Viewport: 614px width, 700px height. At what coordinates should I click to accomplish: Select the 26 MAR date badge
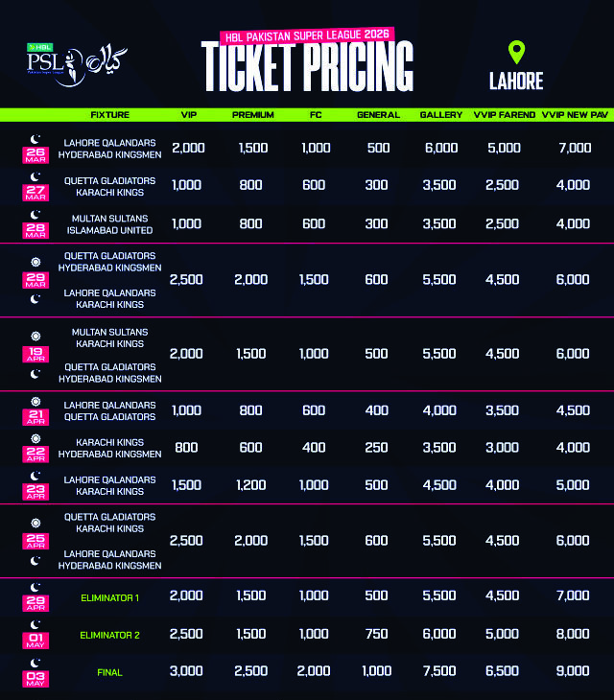[x=34, y=154]
